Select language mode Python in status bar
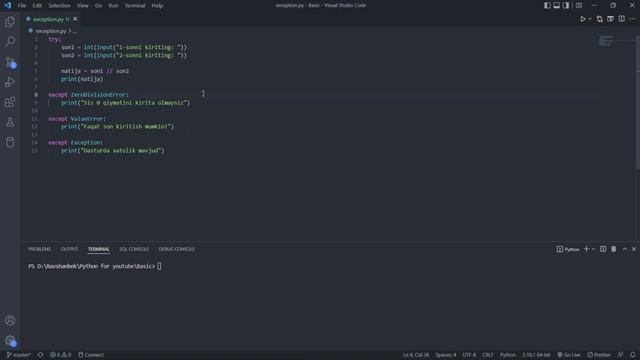This screenshot has height=360, width=640. point(508,355)
